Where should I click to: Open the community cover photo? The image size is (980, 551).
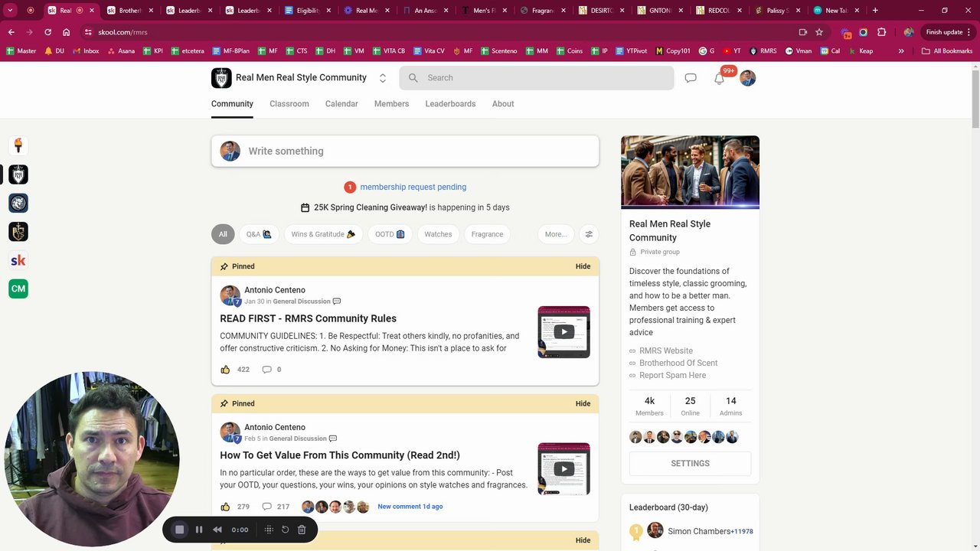point(690,172)
